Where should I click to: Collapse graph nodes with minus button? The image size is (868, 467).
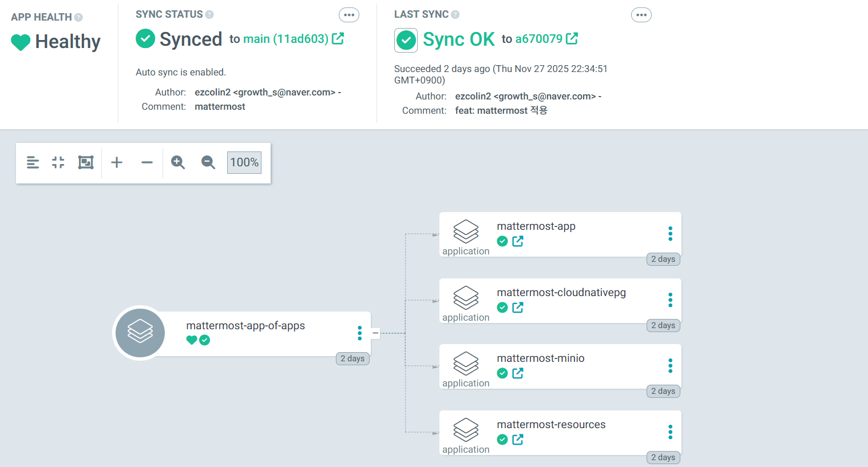(x=147, y=162)
